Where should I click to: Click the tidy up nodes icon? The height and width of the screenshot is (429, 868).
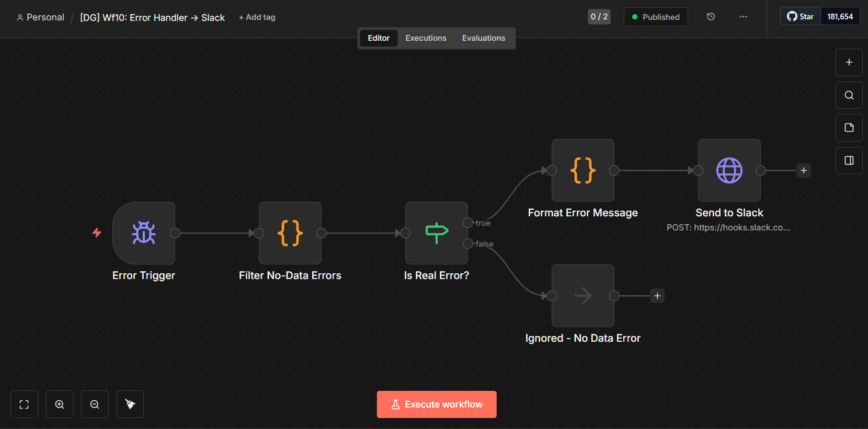click(130, 404)
